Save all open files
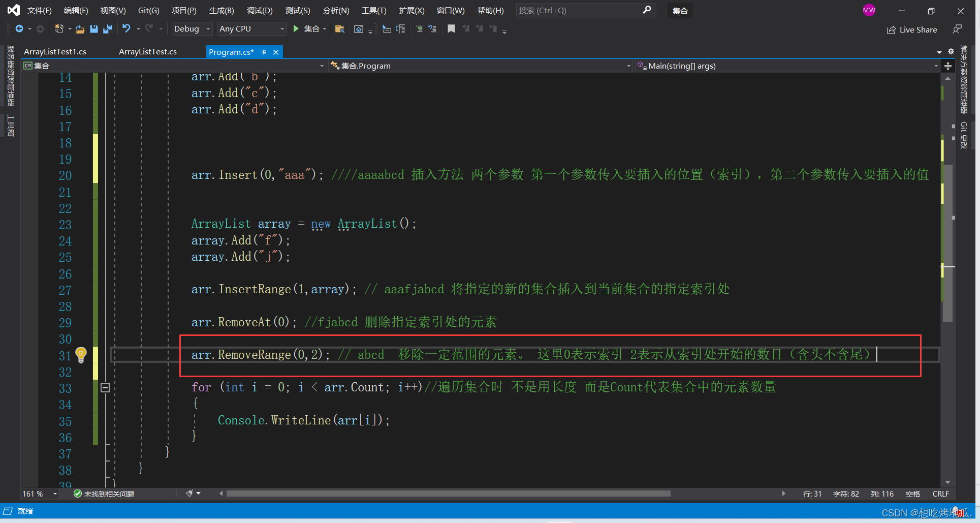 coord(107,29)
